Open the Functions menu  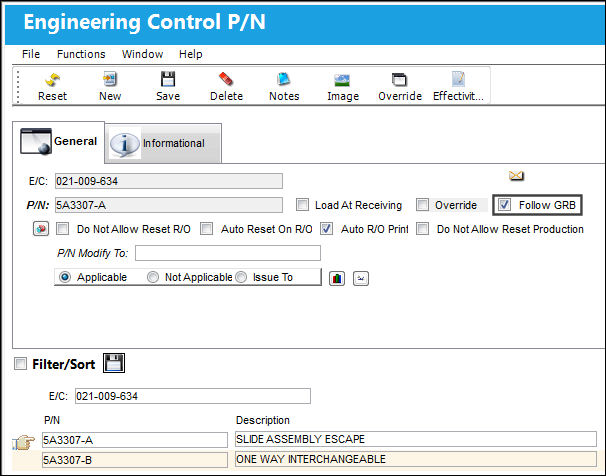[x=81, y=54]
